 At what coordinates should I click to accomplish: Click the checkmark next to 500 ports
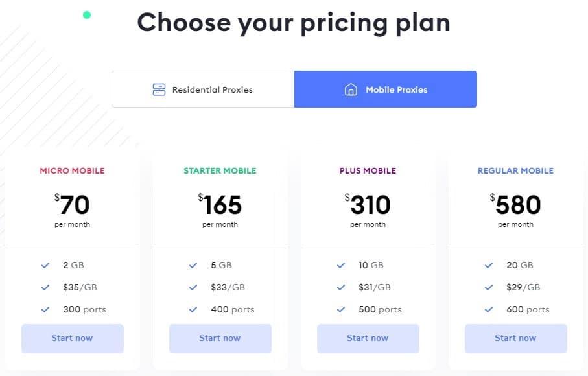pos(341,310)
